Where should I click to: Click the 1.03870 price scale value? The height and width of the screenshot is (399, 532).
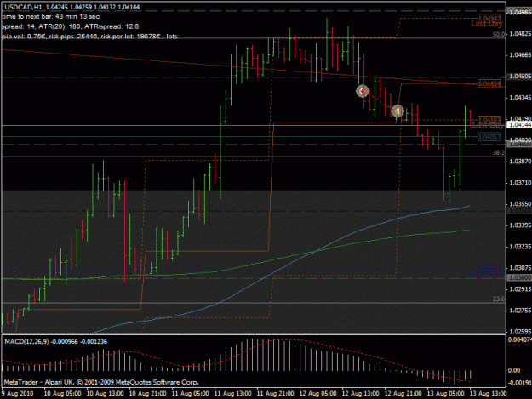(x=520, y=162)
